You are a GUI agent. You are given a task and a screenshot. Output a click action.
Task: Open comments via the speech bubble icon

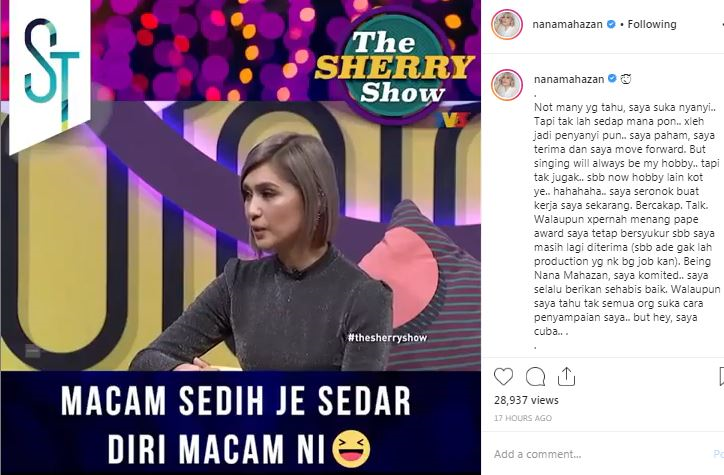(x=535, y=377)
